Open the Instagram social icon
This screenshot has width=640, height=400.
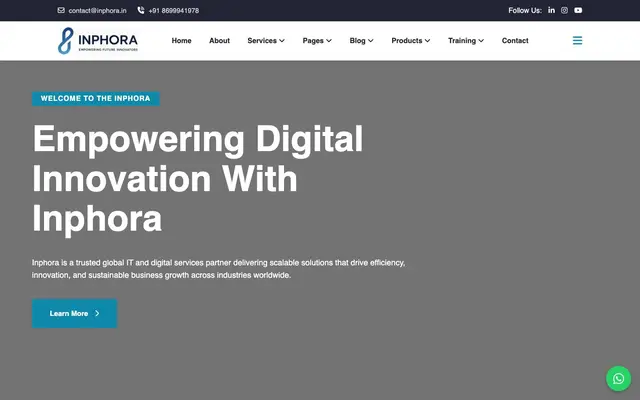564,10
